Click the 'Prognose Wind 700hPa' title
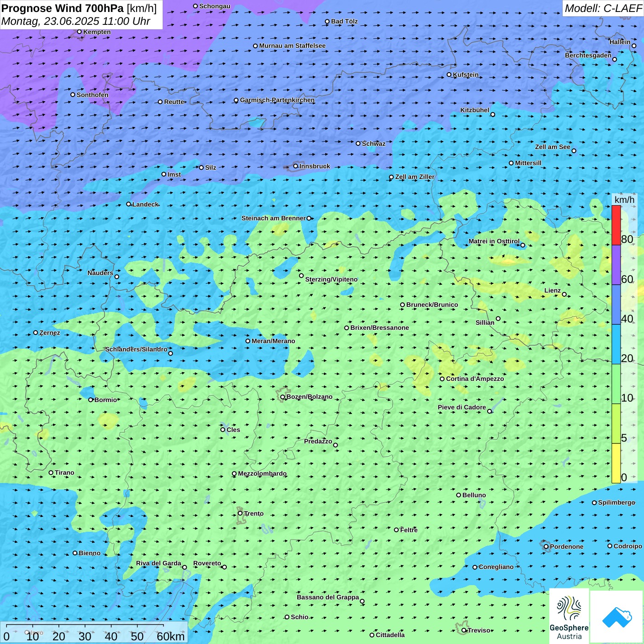This screenshot has width=644, height=644. point(63,8)
